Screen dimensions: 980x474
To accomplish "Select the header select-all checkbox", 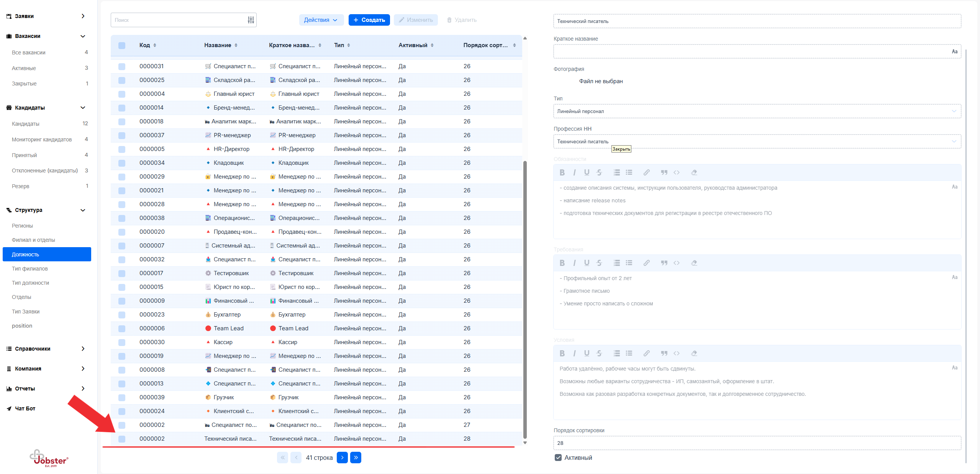I will tap(122, 45).
